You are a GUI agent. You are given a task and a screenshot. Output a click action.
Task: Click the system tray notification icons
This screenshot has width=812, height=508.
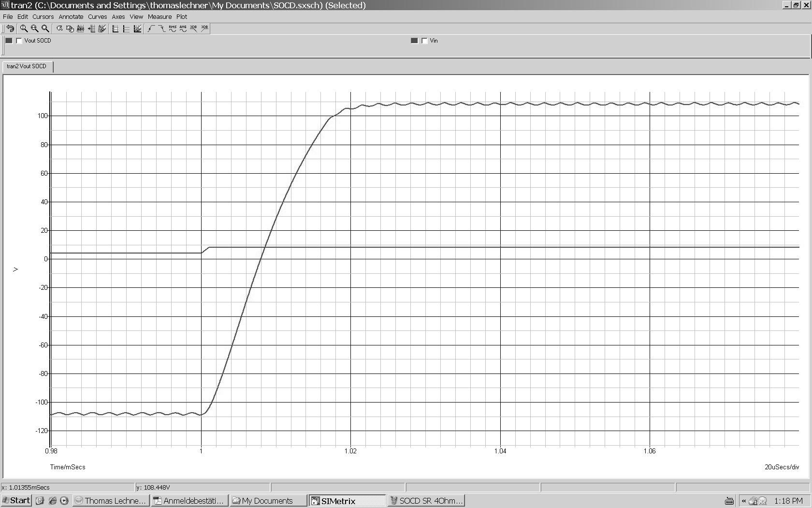coord(757,501)
